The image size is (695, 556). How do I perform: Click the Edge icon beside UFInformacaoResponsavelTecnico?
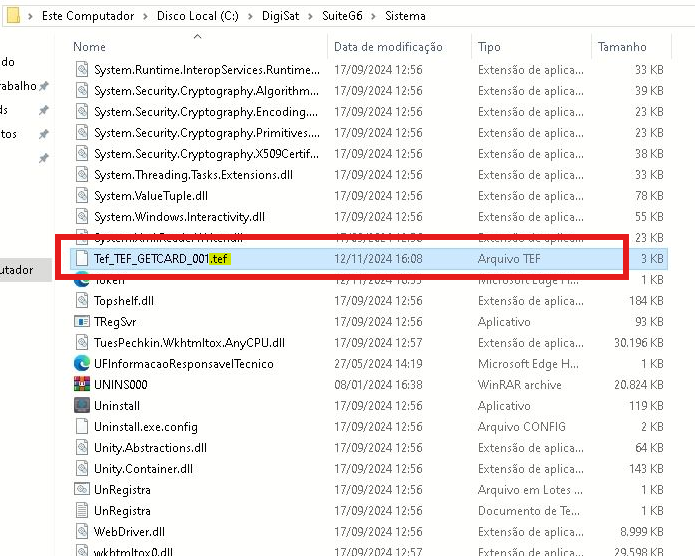(82, 364)
